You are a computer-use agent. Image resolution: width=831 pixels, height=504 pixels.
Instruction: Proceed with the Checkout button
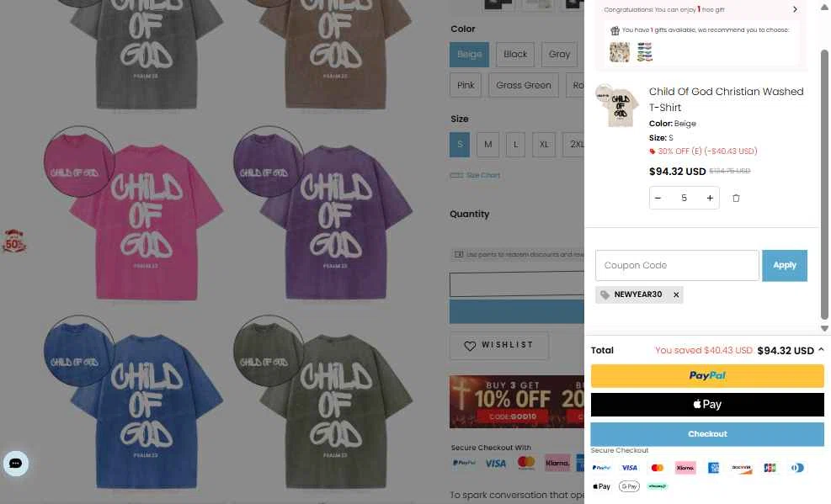tap(707, 434)
